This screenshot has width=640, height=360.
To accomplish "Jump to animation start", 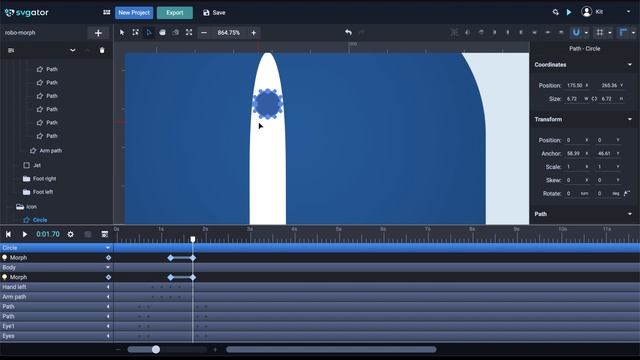I will click(x=8, y=234).
